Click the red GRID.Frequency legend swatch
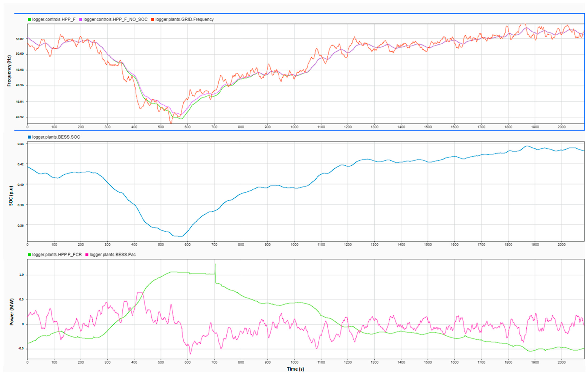The height and width of the screenshot is (376, 588). coord(153,20)
